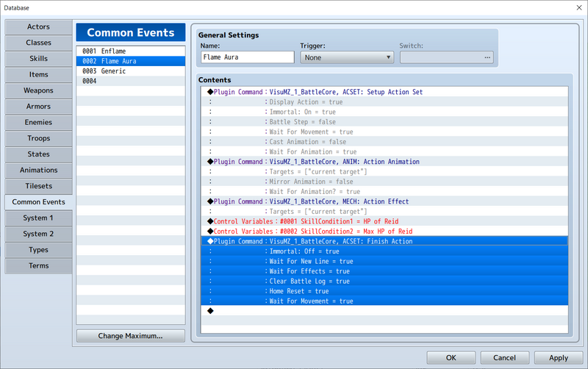
Task: Select the Terms tab
Action: click(38, 266)
